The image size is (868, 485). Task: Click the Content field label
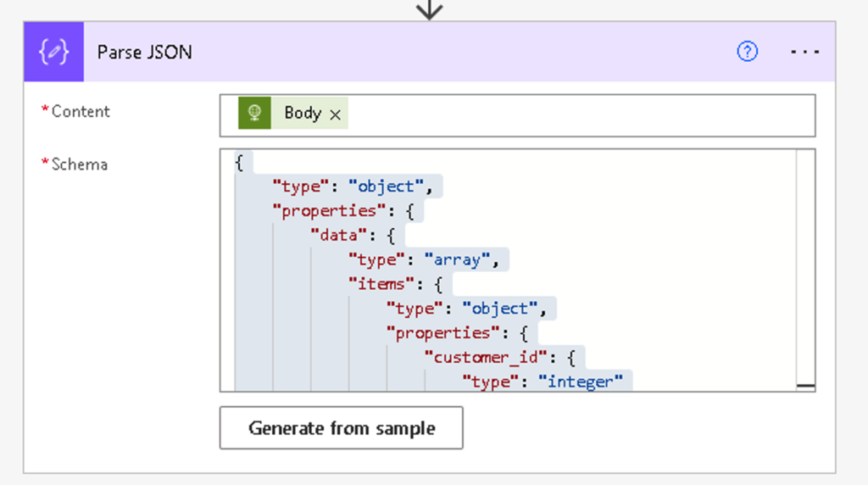pos(81,111)
